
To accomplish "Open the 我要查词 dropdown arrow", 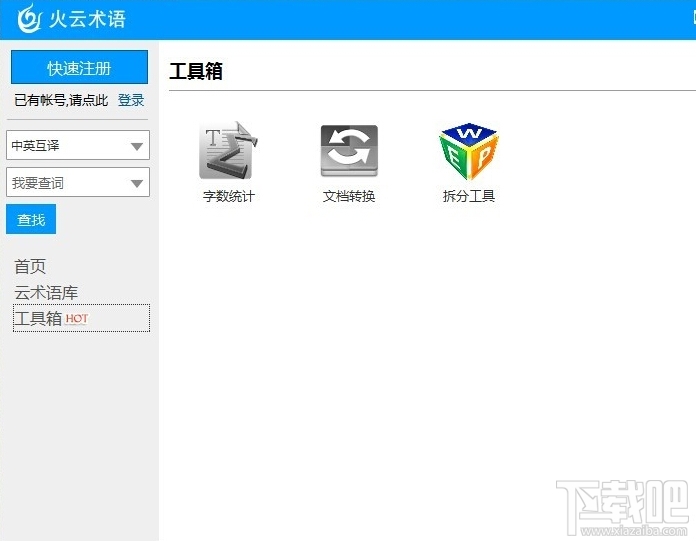I will [137, 183].
